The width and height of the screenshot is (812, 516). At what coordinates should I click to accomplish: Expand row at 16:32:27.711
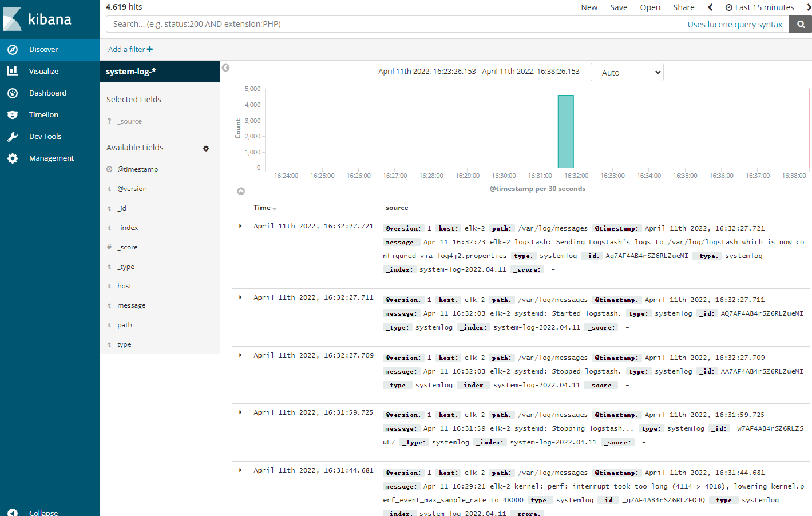click(x=240, y=297)
